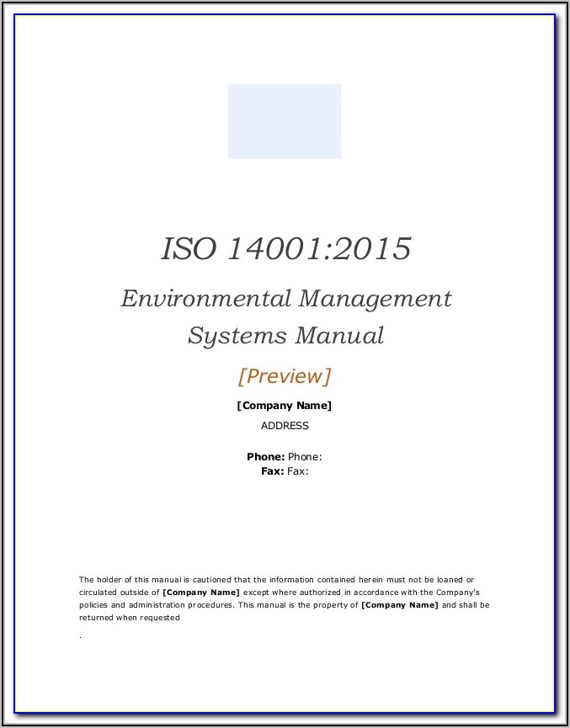Screen dimensions: 570x728
Task: Select the non-bold Phone: value placeholder
Action: point(305,457)
